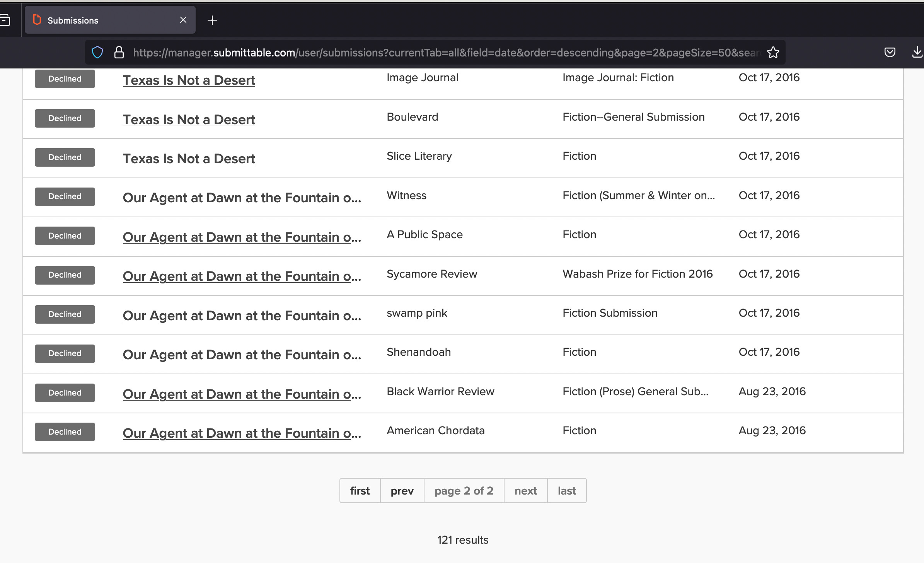The image size is (924, 563).
Task: Open the tracking protection shield icon
Action: [97, 52]
